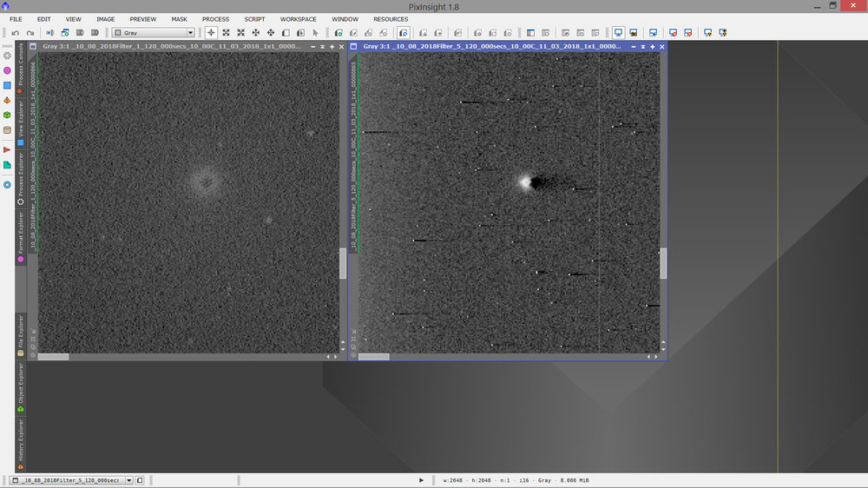This screenshot has width=868, height=488.
Task: Click the Filter_5 view identifier vertical tab
Action: pyautogui.click(x=353, y=153)
